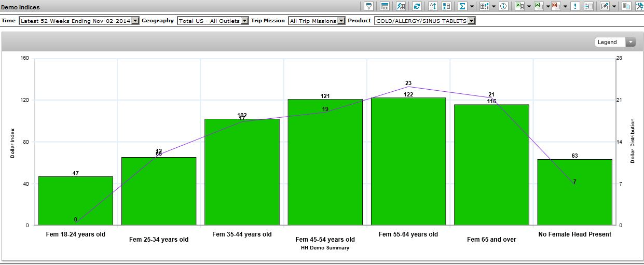The width and height of the screenshot is (644, 265).
Task: Click the edit pencil note icon
Action: 604,6
